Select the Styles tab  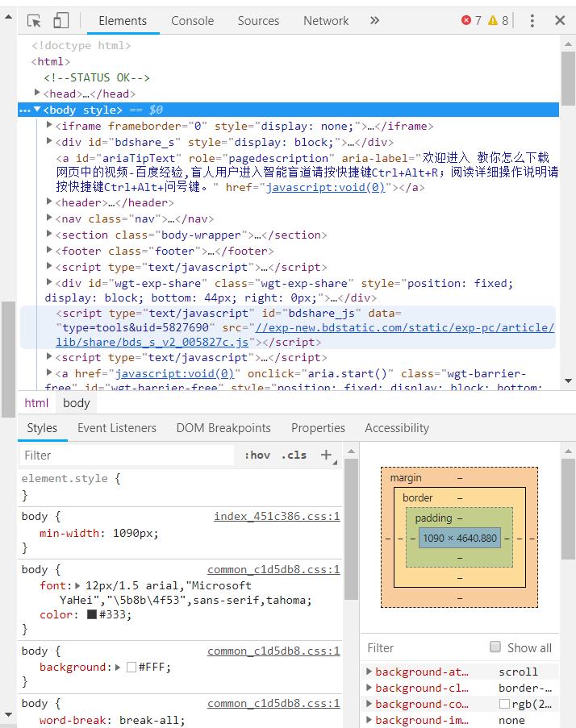42,428
